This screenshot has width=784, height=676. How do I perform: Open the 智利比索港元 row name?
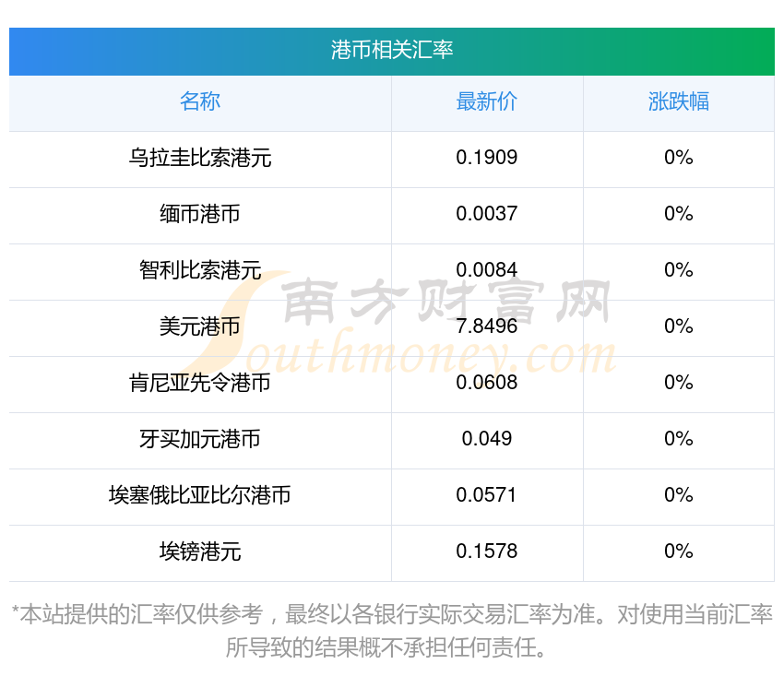point(200,270)
